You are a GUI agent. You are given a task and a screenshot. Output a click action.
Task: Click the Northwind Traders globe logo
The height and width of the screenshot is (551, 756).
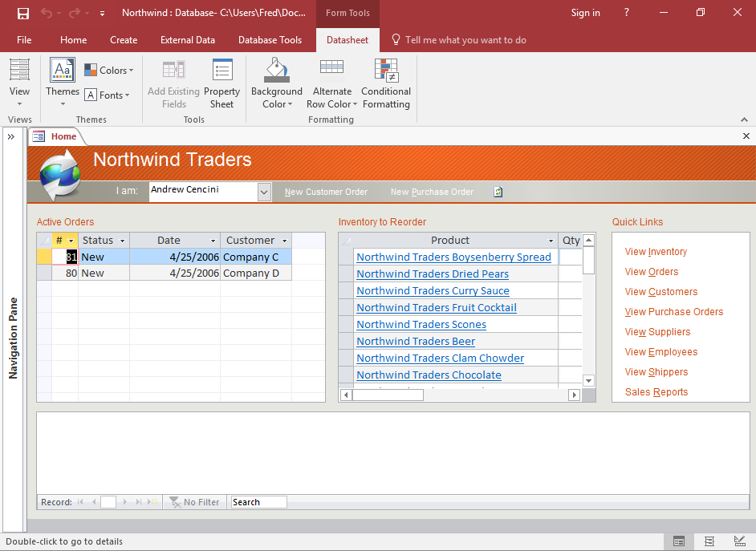coord(59,175)
